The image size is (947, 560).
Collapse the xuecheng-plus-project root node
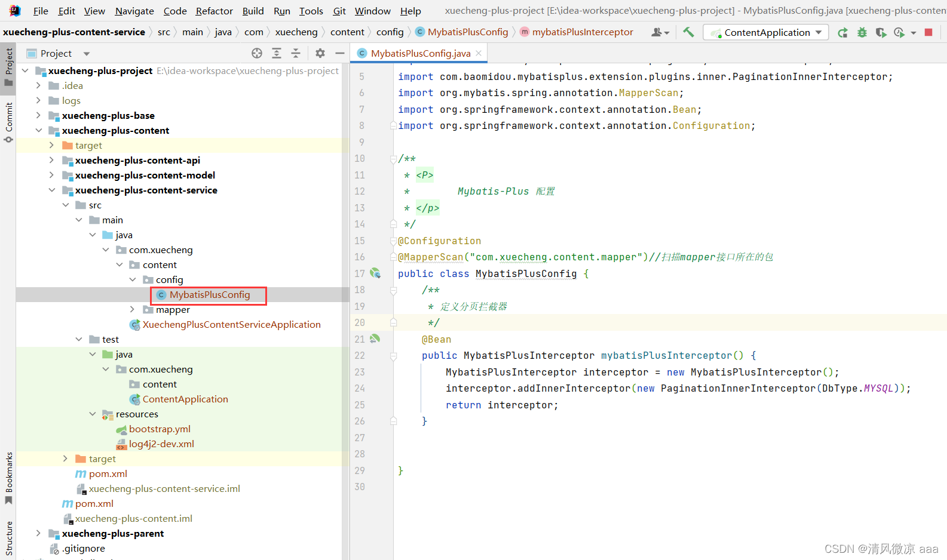point(25,70)
